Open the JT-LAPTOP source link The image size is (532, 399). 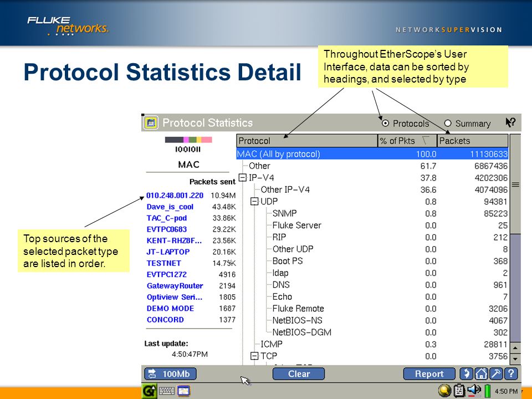coord(168,252)
